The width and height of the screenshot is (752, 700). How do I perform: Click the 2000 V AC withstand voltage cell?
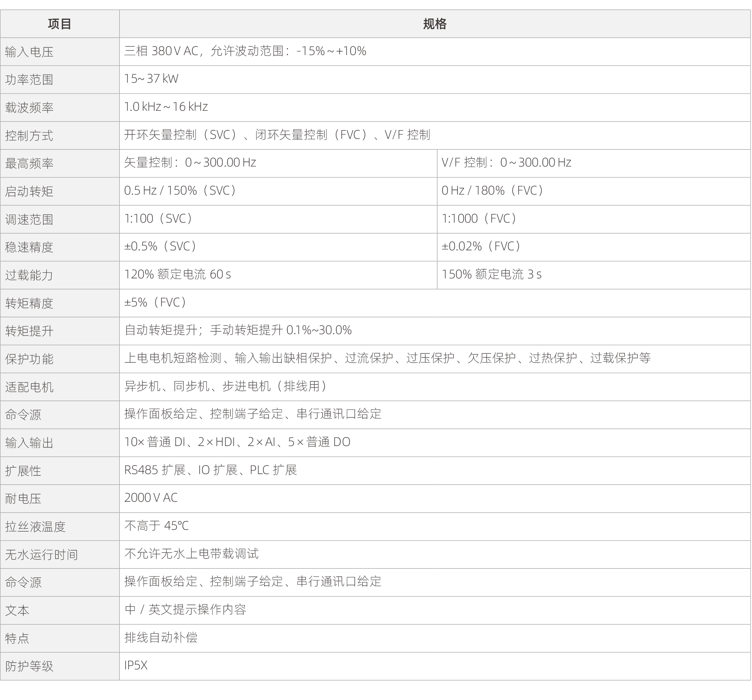point(151,498)
